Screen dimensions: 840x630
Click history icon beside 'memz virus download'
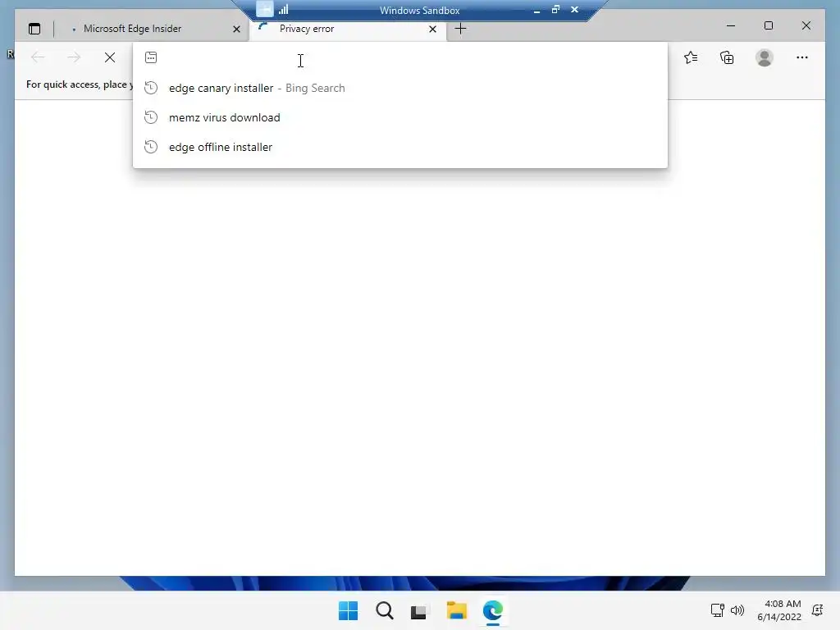pyautogui.click(x=151, y=117)
